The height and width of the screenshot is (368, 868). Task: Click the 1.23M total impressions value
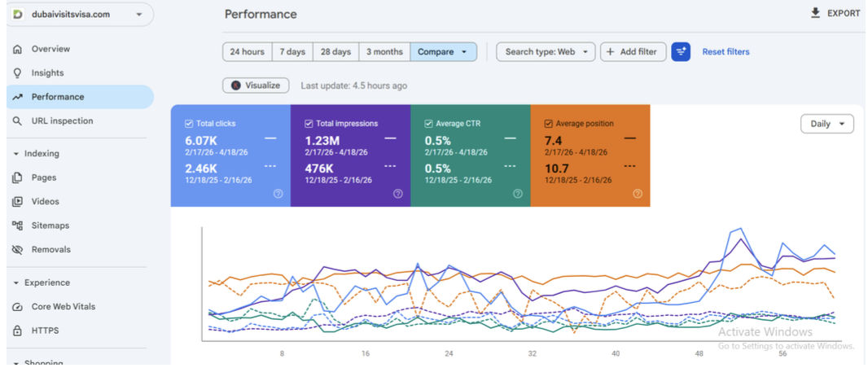coord(322,140)
